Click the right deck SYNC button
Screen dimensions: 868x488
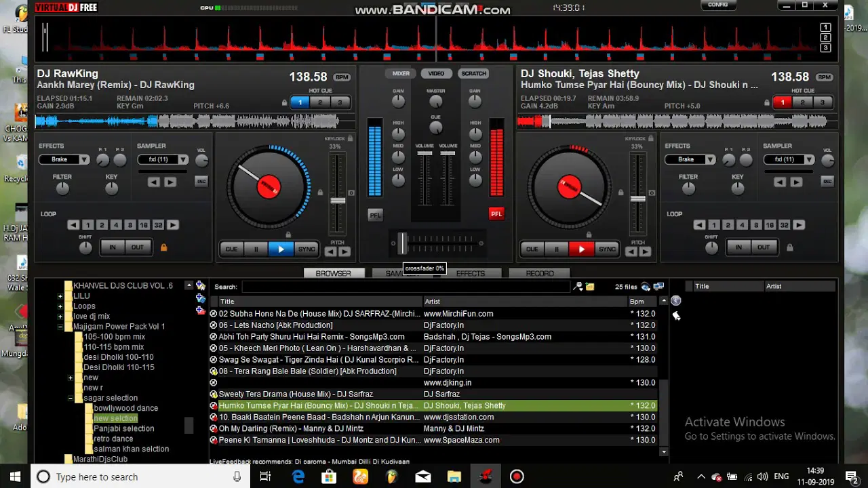(607, 249)
